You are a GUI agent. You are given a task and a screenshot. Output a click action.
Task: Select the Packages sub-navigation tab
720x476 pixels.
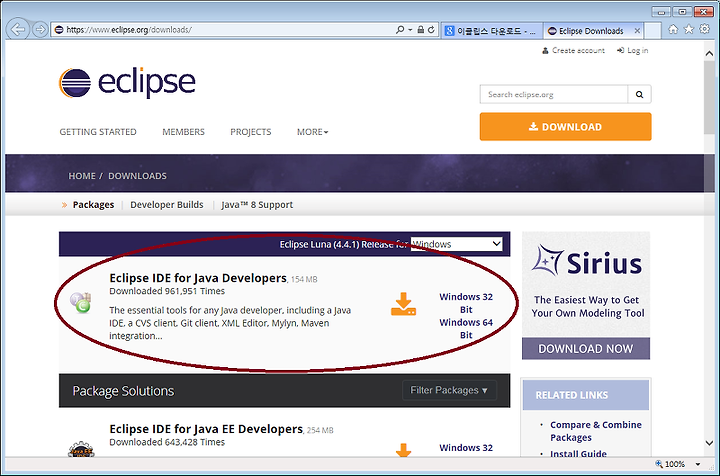[x=93, y=205]
